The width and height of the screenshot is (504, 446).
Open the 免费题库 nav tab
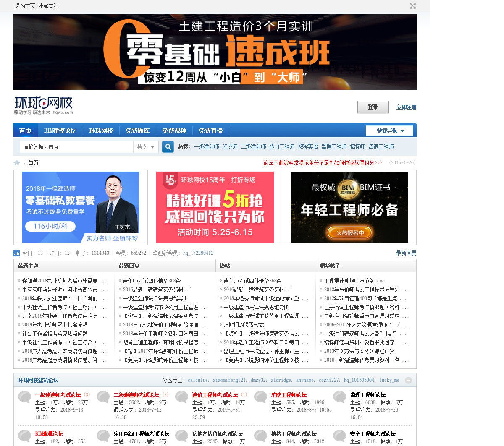pyautogui.click(x=138, y=130)
